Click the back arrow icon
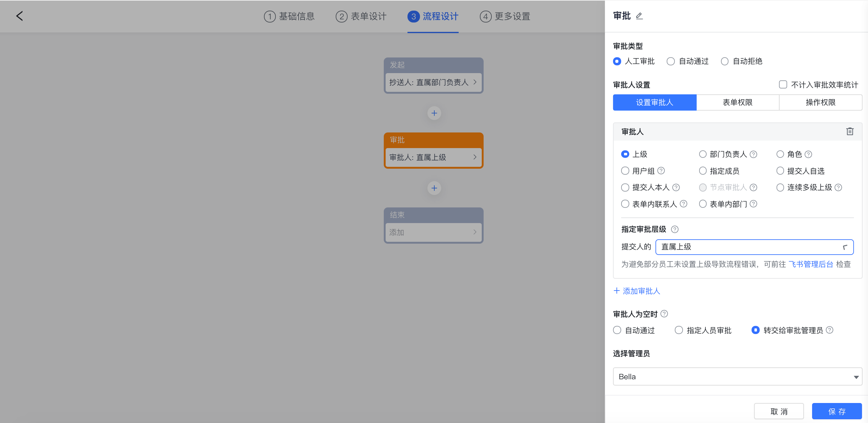This screenshot has width=868, height=423. [x=20, y=16]
